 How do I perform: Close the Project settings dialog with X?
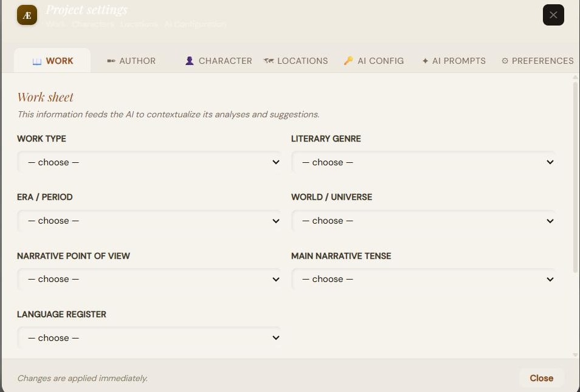(553, 15)
